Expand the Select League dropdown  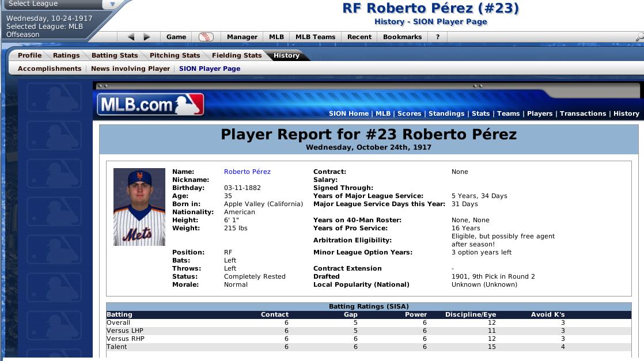(112, 4)
